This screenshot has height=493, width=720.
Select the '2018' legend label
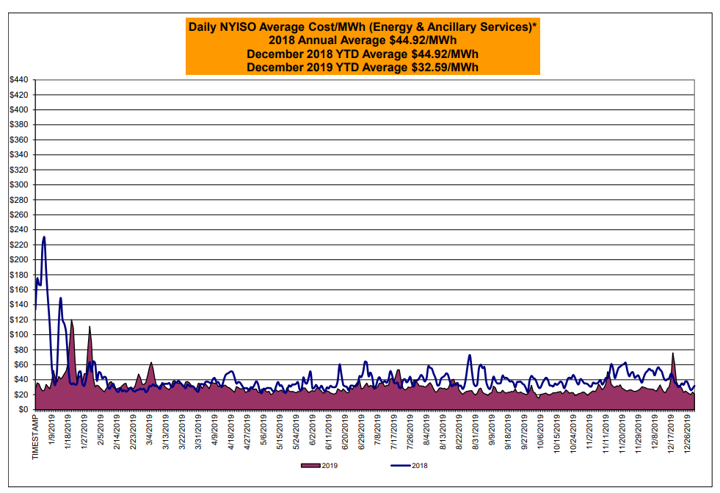coord(420,465)
